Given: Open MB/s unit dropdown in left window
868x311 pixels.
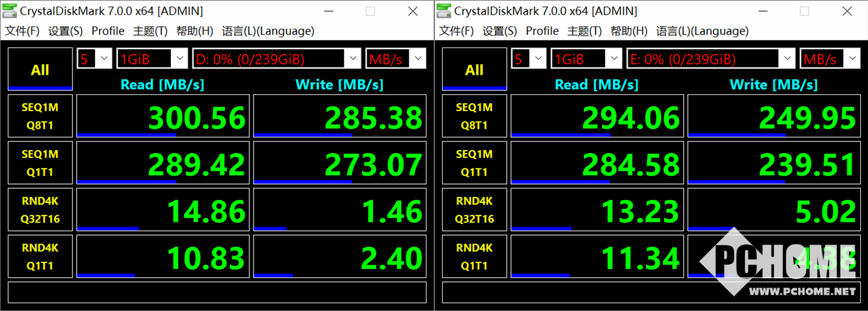Looking at the screenshot, I should (395, 59).
